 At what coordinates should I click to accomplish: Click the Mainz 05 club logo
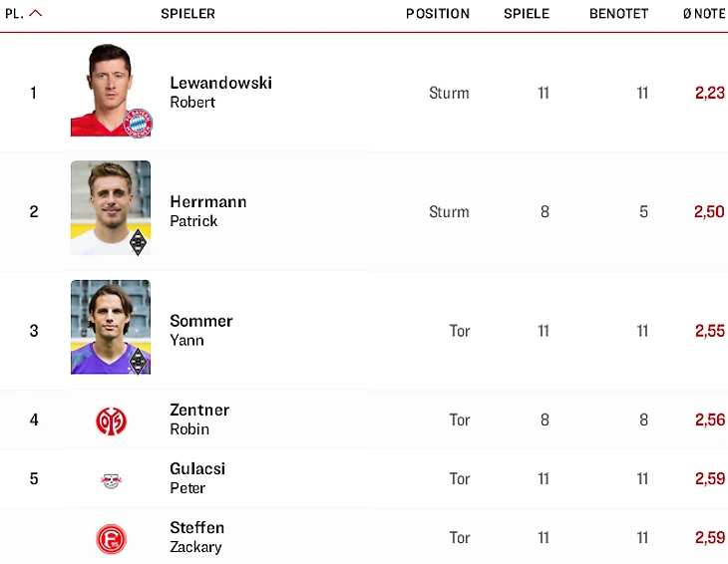click(111, 421)
